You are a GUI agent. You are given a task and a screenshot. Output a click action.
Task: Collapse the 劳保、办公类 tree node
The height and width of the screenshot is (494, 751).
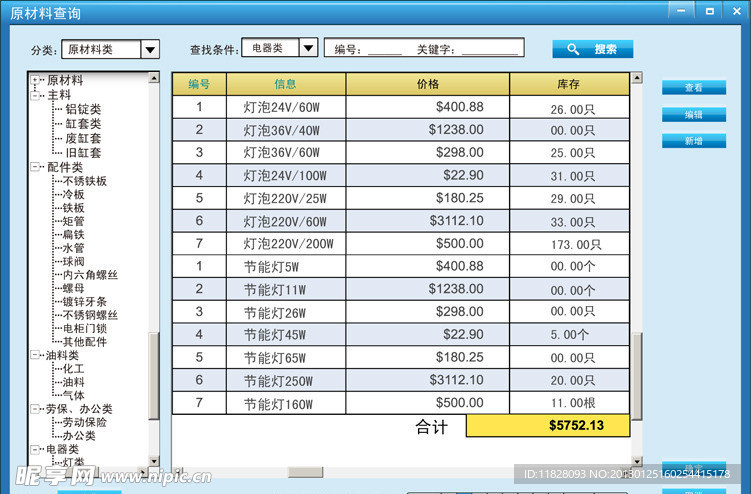36,409
